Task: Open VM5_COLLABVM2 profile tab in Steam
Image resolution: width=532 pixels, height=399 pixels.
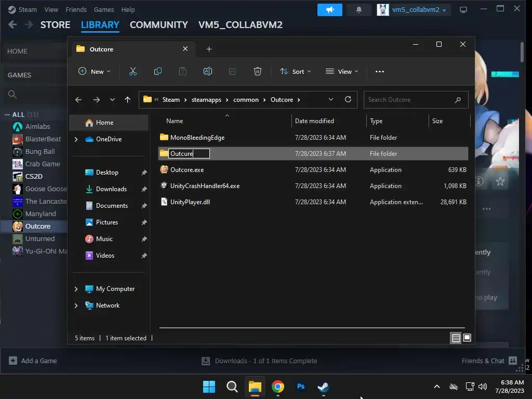Action: click(240, 25)
